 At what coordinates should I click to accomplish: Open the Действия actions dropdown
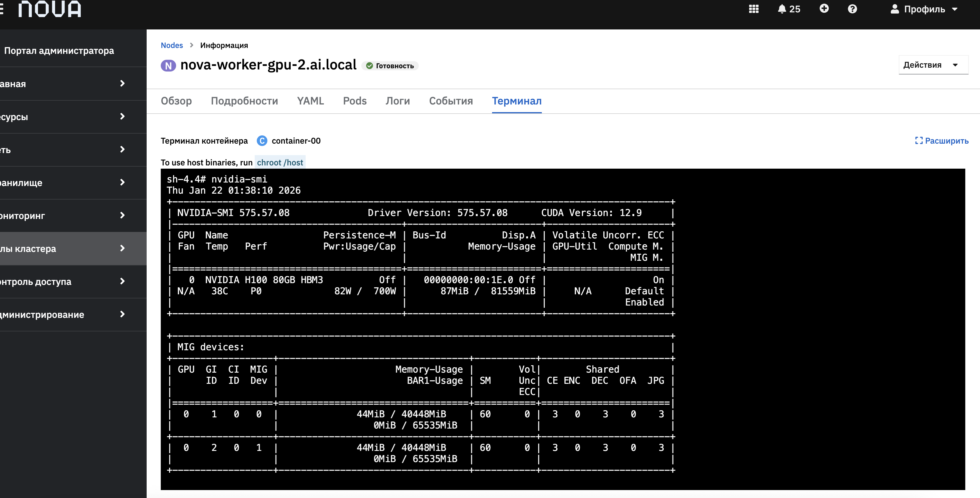click(933, 65)
